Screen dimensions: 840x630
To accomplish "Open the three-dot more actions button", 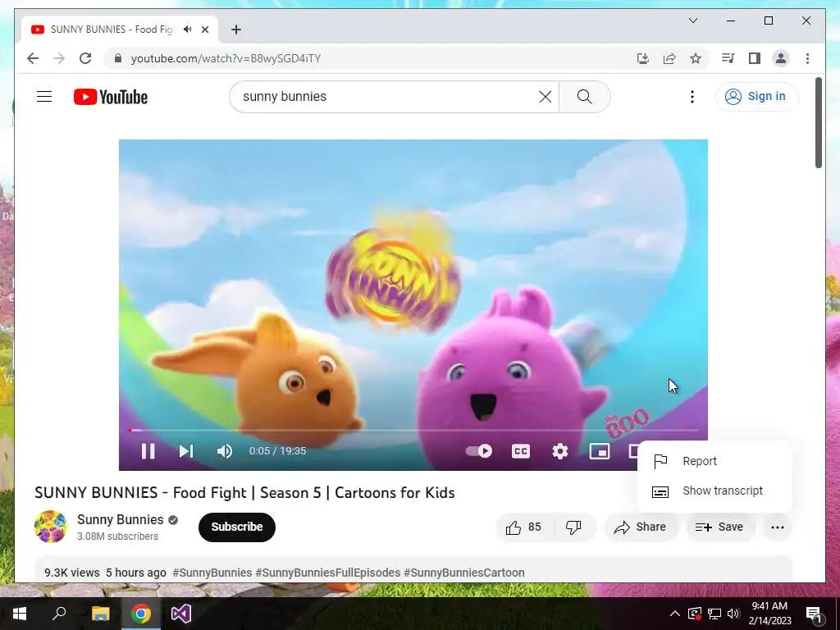I will click(778, 527).
